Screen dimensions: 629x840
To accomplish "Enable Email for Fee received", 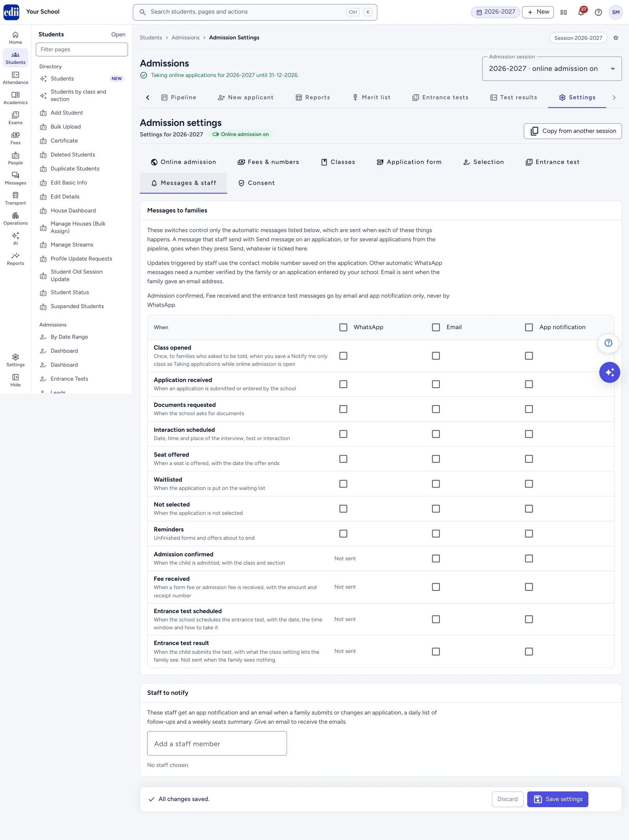I will coord(436,587).
